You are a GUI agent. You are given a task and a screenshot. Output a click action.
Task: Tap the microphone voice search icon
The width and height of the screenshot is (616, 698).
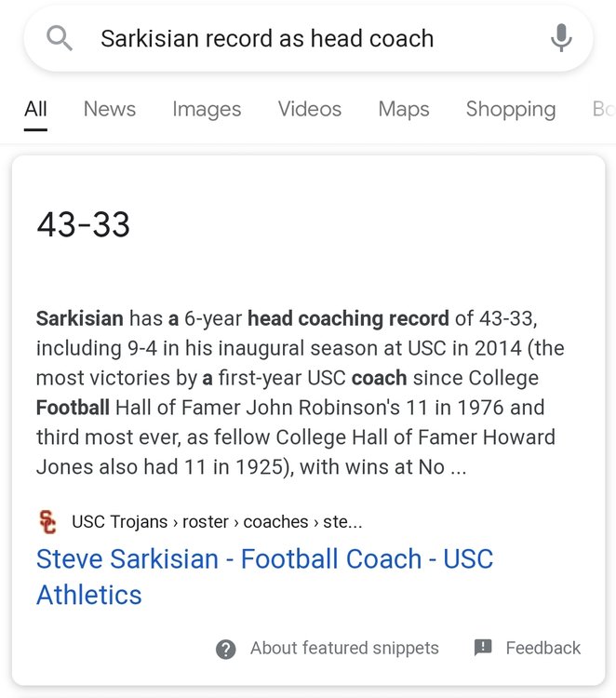click(561, 38)
